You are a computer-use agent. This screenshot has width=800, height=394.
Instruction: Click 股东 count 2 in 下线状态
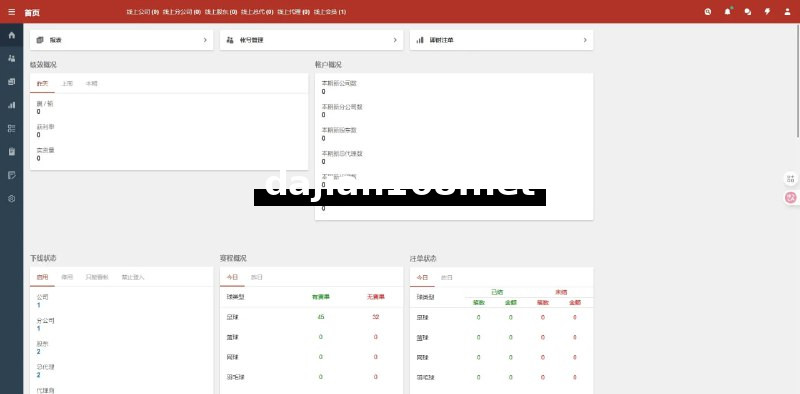(x=38, y=352)
